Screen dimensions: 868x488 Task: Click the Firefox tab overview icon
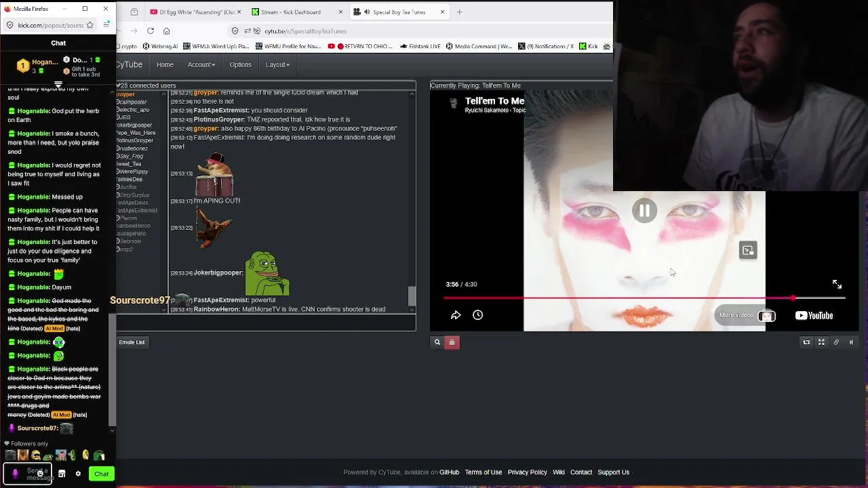tap(134, 12)
